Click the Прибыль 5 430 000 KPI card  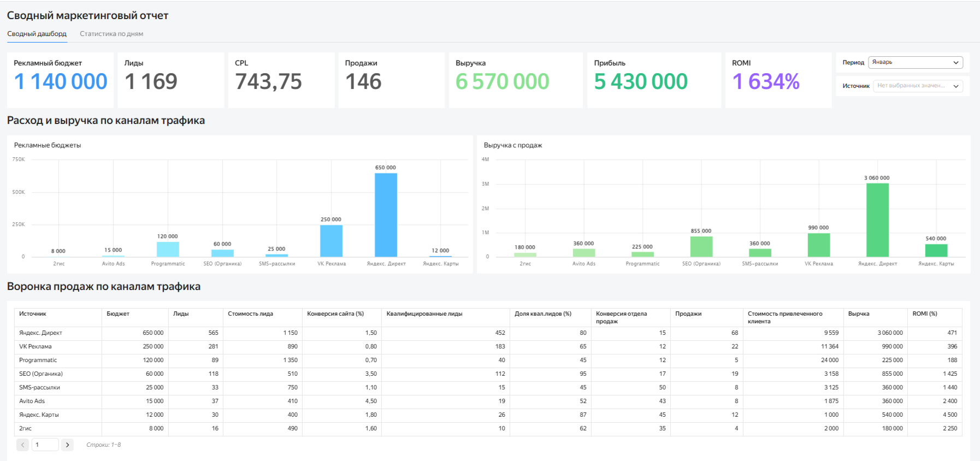pos(654,80)
